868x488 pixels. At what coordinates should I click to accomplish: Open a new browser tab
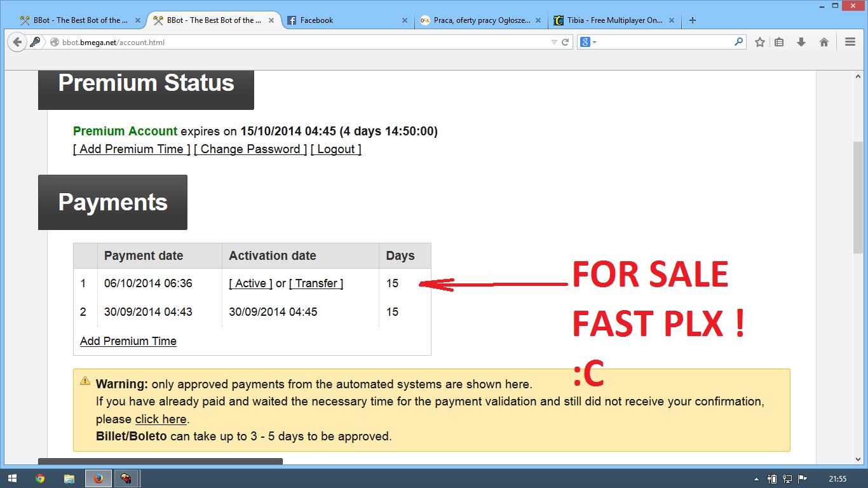[x=693, y=20]
